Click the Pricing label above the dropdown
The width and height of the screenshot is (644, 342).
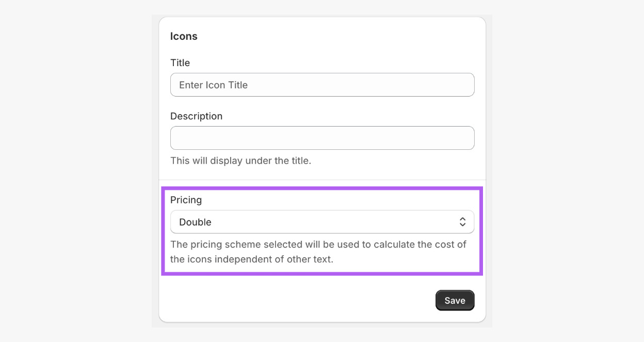pos(186,200)
